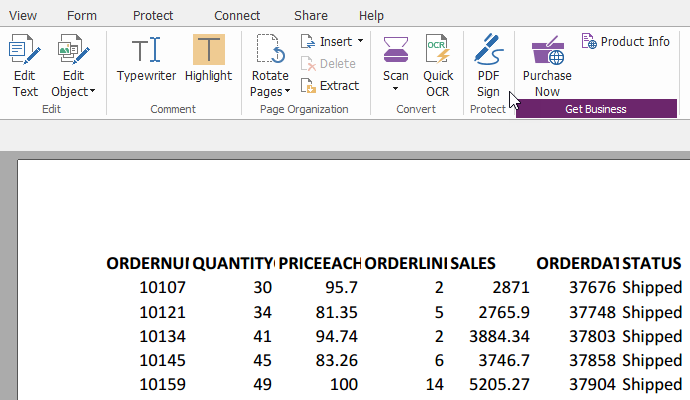The image size is (690, 400).
Task: Run Quick OCR
Action: [x=437, y=66]
